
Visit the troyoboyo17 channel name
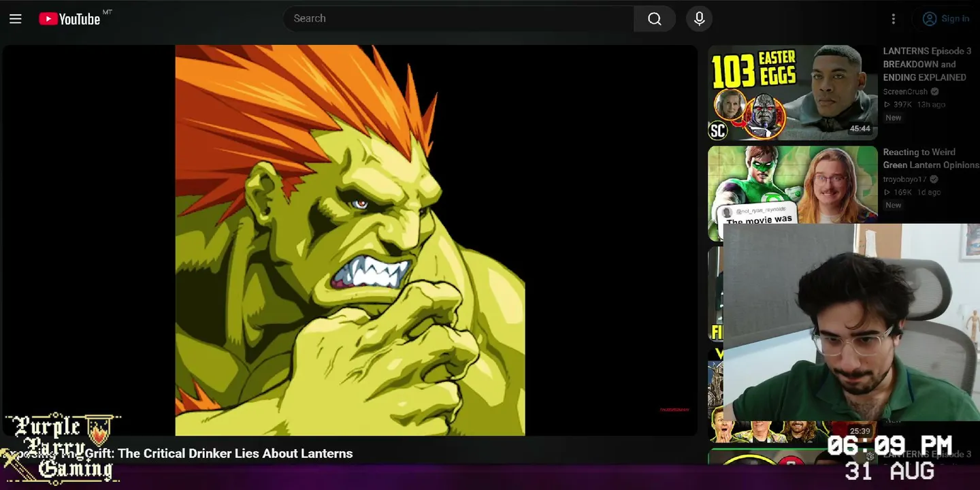(x=906, y=180)
